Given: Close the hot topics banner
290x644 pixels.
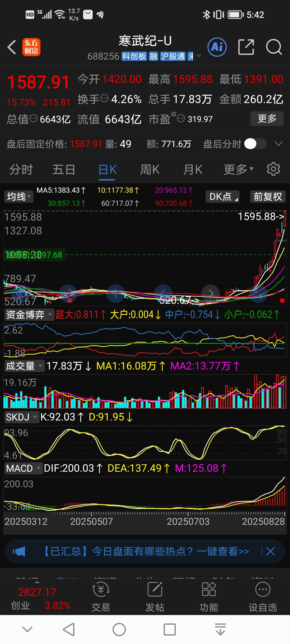Looking at the screenshot, I should (x=270, y=551).
